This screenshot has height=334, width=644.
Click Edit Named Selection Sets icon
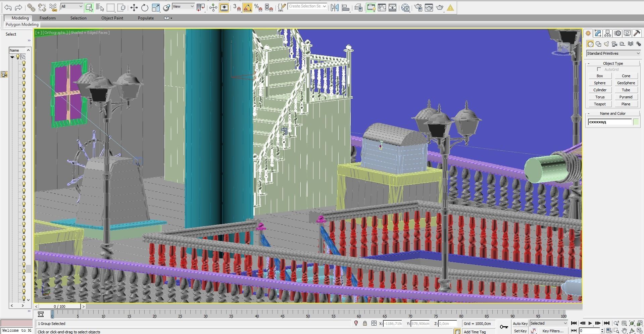[x=282, y=7]
